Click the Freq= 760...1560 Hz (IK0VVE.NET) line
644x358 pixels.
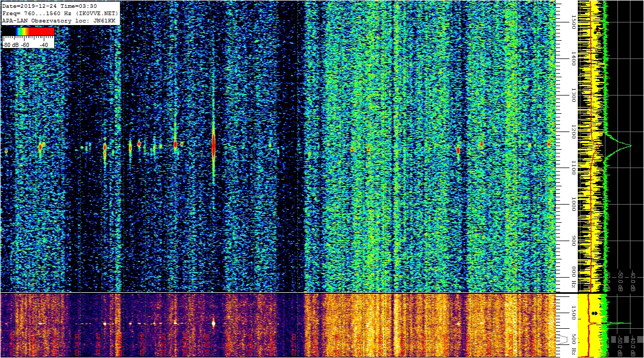[60, 13]
